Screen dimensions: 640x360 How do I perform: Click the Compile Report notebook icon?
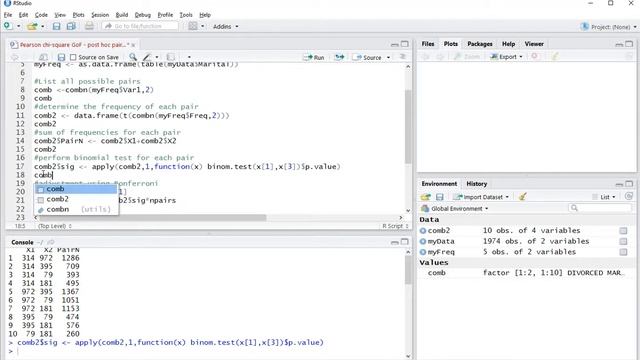pos(171,57)
